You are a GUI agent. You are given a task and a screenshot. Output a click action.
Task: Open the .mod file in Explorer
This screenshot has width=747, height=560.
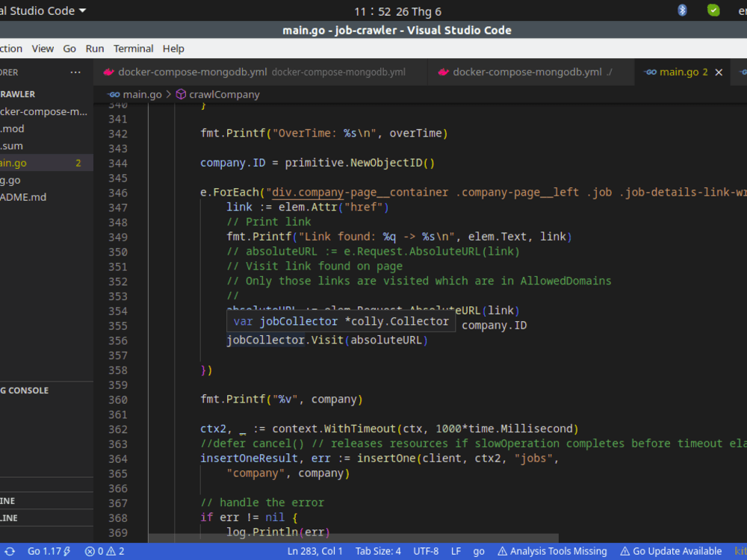(46, 128)
